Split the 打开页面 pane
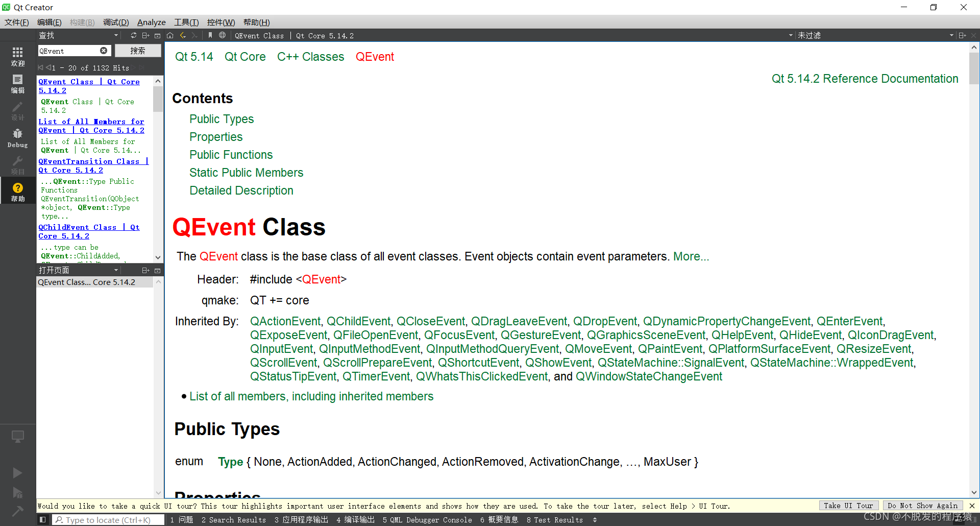This screenshot has height=526, width=980. click(x=145, y=270)
